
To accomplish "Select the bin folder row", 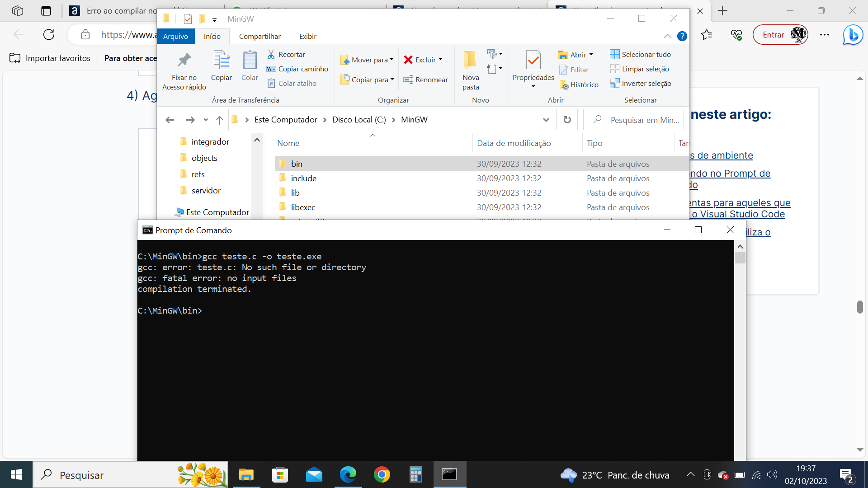I will 481,164.
